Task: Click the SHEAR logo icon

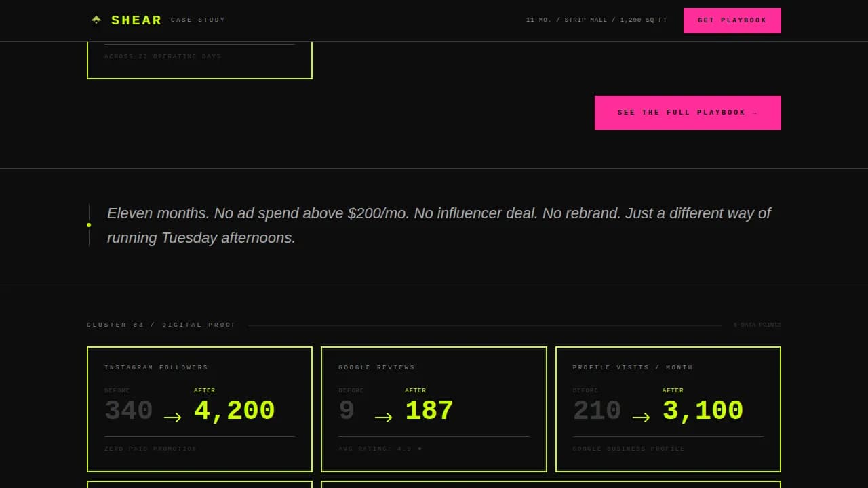Action: (x=96, y=20)
